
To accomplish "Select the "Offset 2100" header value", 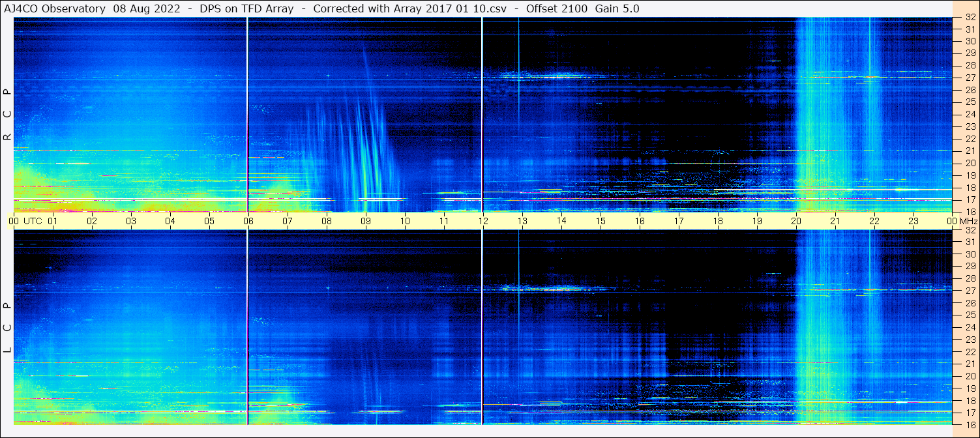I will (556, 8).
